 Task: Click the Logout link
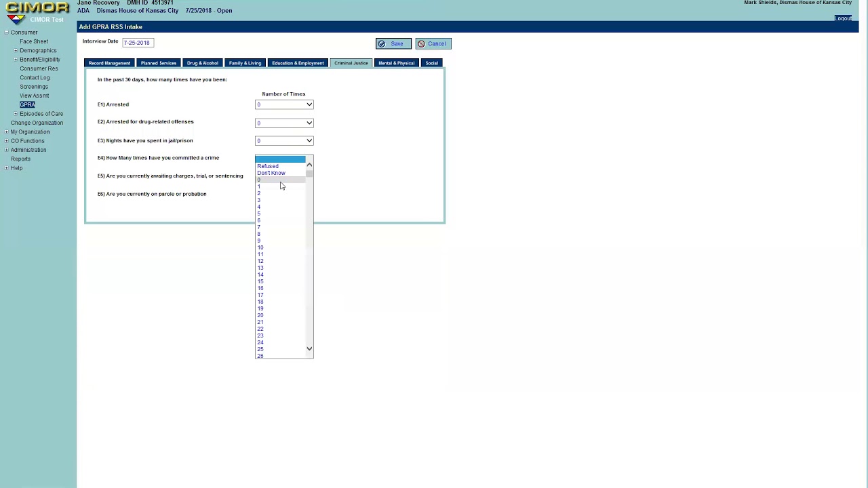tap(843, 18)
